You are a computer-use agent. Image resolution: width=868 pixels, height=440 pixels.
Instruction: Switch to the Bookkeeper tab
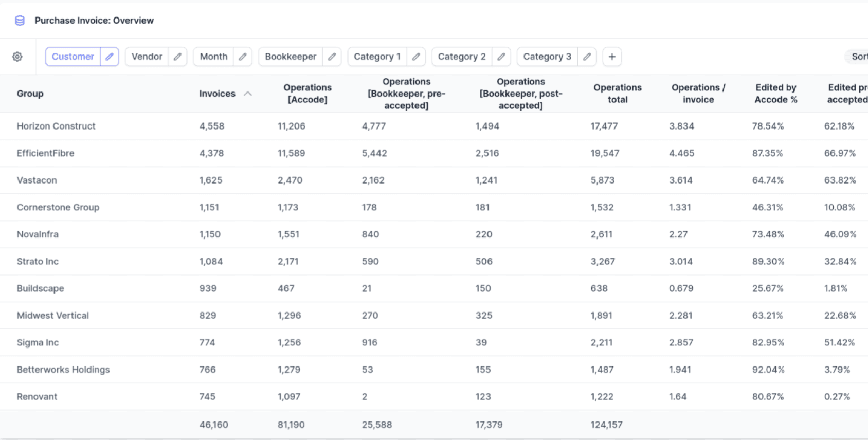291,57
